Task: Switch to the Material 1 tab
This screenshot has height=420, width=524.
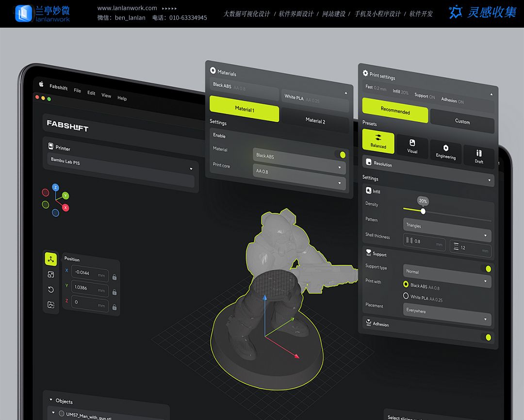Action: (244, 109)
